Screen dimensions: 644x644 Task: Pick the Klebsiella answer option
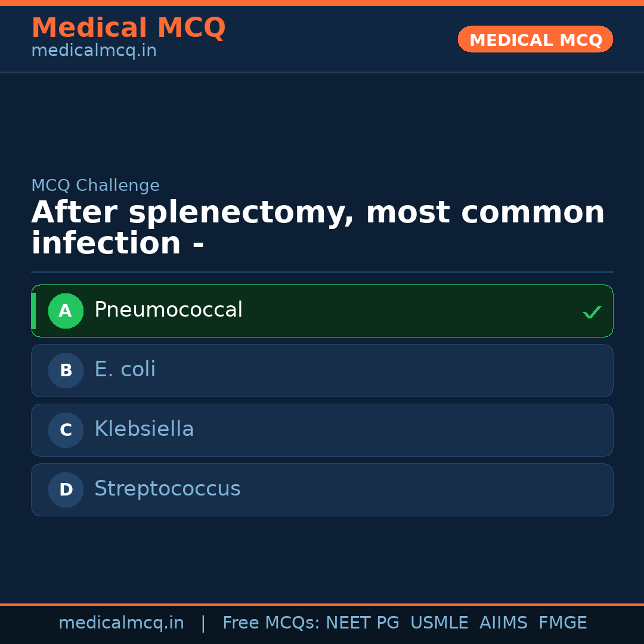click(x=322, y=430)
